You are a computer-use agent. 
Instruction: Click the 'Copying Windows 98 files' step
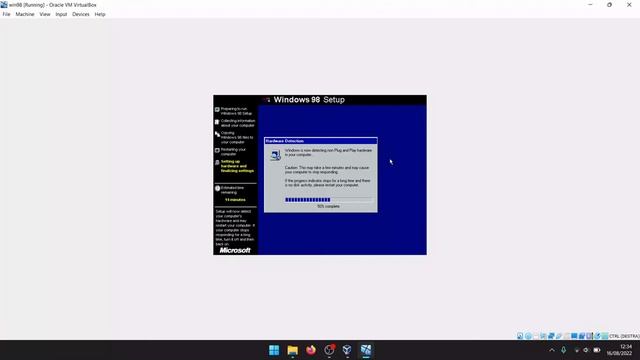click(234, 138)
